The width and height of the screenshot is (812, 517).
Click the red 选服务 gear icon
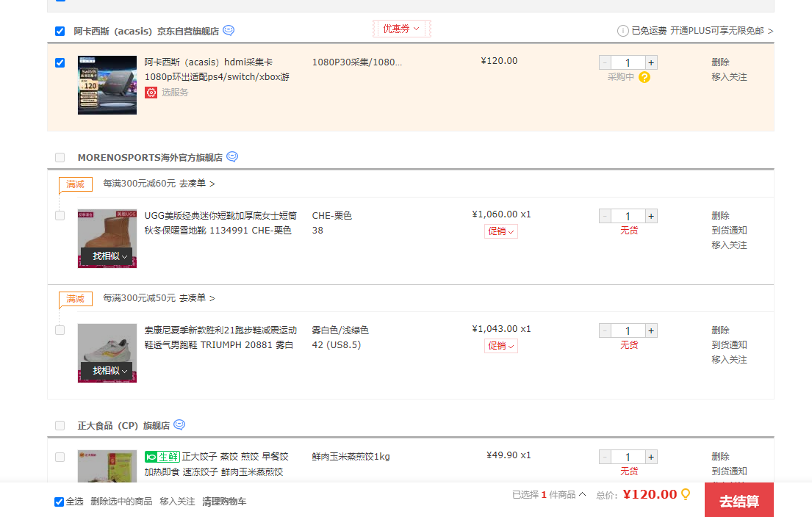pos(151,93)
